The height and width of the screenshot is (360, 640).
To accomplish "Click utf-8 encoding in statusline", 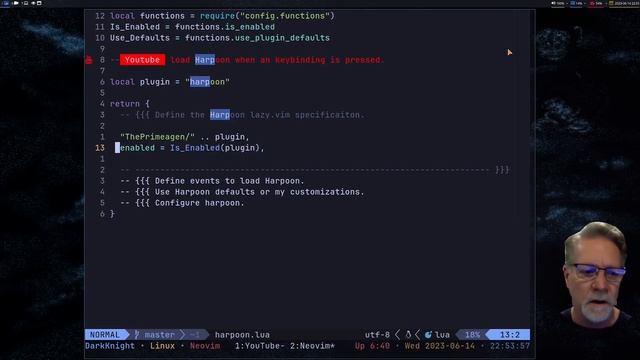I will click(x=377, y=335).
